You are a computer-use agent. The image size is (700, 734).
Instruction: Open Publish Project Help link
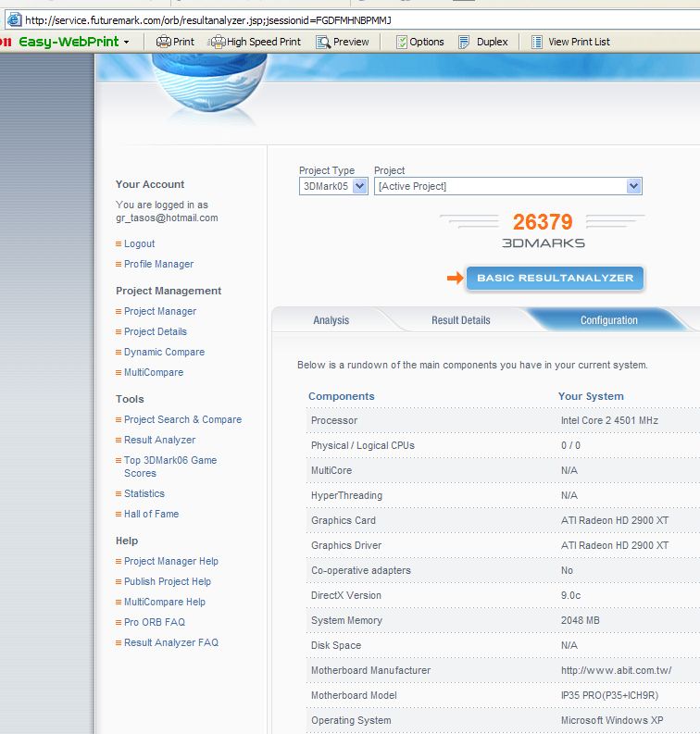click(168, 581)
